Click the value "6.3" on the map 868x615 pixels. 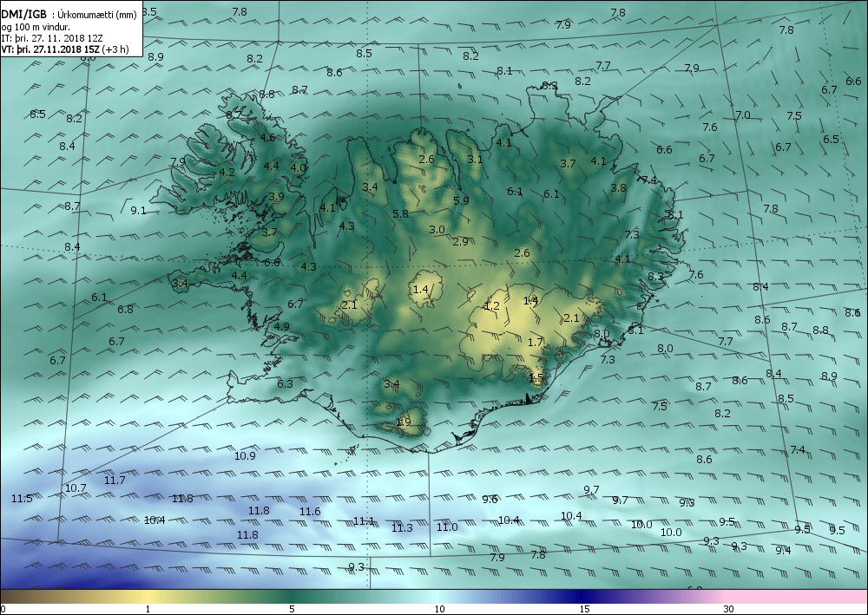(285, 383)
